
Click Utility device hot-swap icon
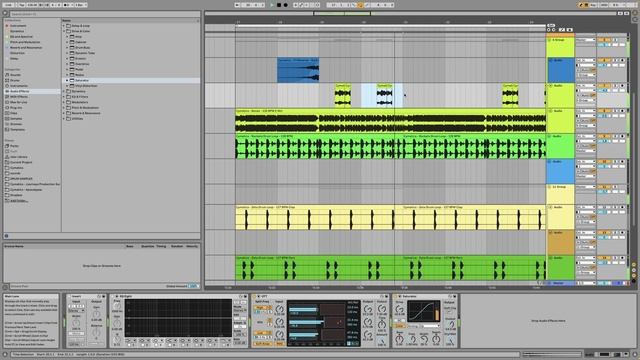[x=99, y=296]
